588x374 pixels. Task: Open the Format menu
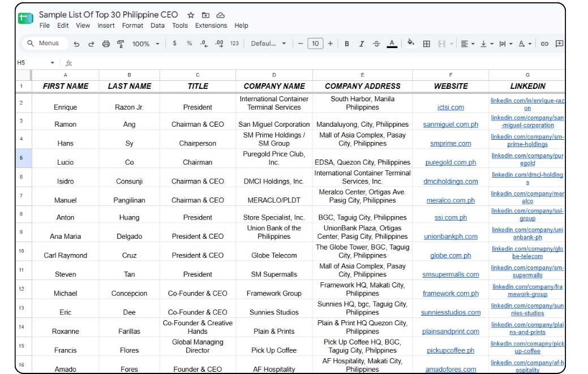click(x=132, y=25)
